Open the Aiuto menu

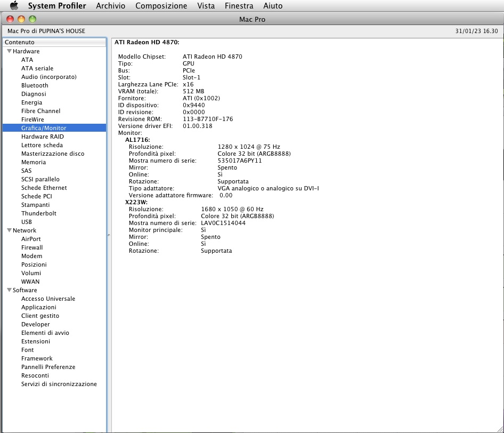pyautogui.click(x=273, y=6)
